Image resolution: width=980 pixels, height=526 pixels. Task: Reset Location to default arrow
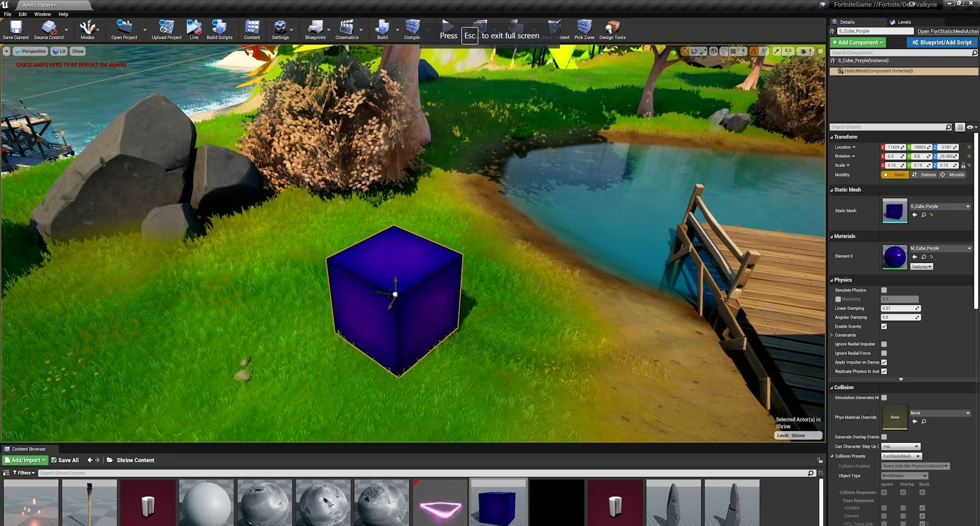(969, 147)
